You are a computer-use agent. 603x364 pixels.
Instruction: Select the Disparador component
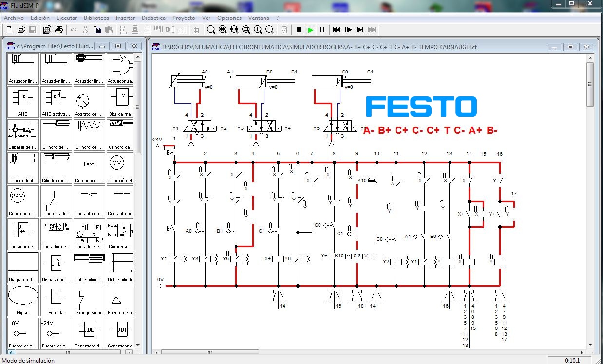tap(56, 267)
